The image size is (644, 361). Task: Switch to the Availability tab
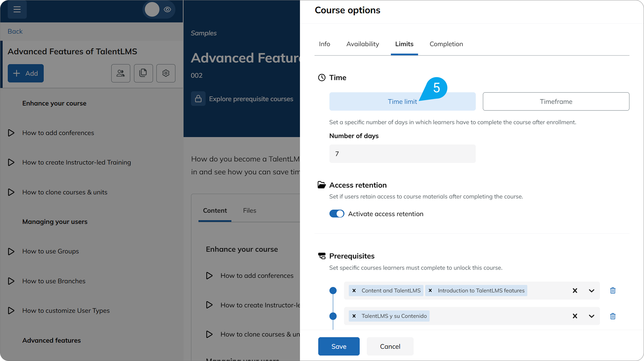pyautogui.click(x=363, y=44)
